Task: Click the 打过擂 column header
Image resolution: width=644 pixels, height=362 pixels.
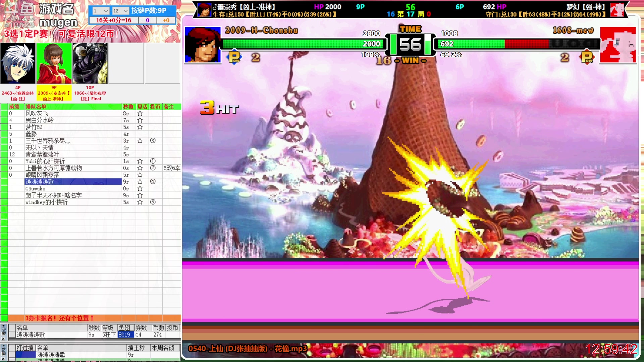Action: coord(25,348)
